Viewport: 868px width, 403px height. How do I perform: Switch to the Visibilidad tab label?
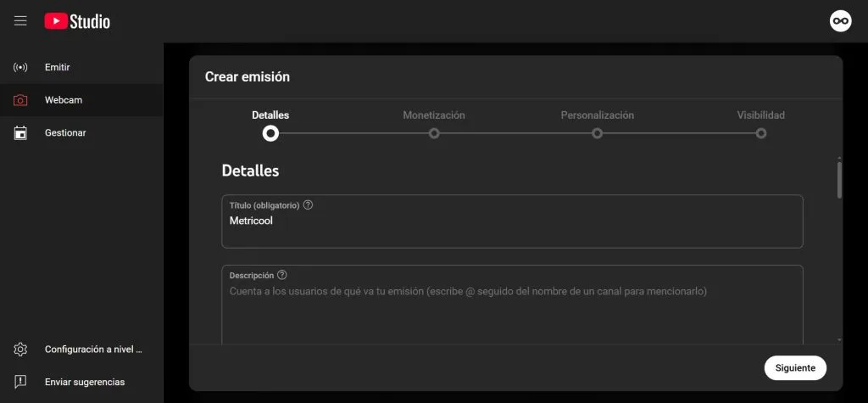760,115
